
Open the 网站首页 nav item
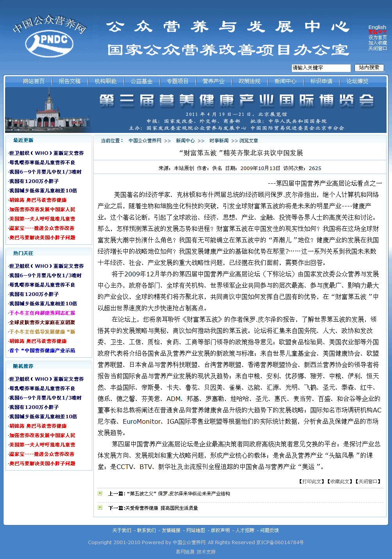[34, 81]
